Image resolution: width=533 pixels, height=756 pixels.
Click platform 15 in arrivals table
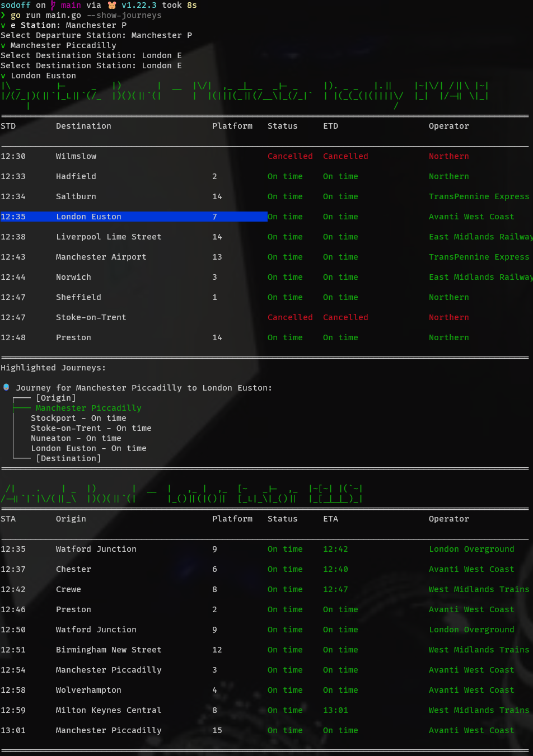click(x=217, y=730)
